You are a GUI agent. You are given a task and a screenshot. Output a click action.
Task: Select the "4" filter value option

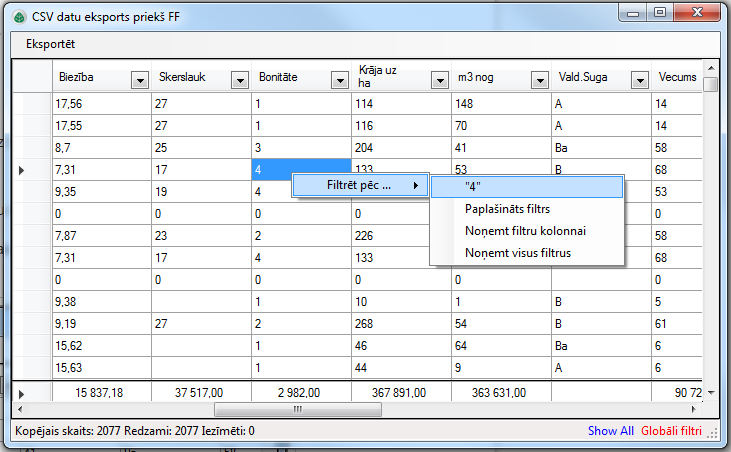pyautogui.click(x=526, y=187)
